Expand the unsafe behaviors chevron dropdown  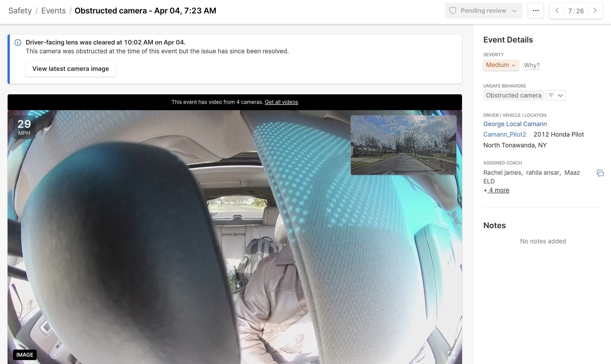click(560, 96)
